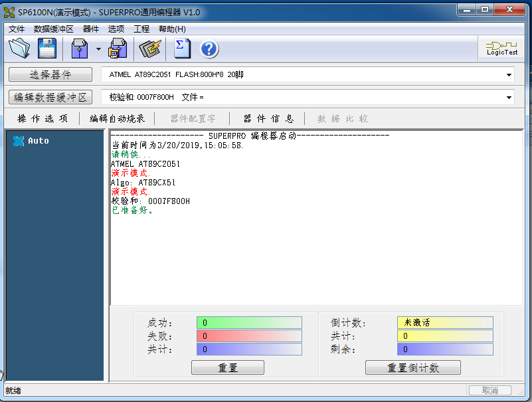Click the 器件配置字 tab
This screenshot has height=402, width=532.
point(193,118)
